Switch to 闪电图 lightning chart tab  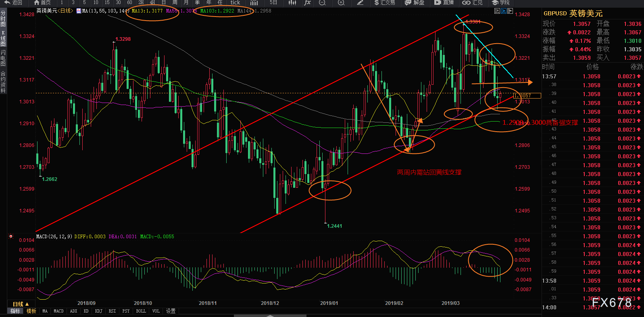pos(3,59)
